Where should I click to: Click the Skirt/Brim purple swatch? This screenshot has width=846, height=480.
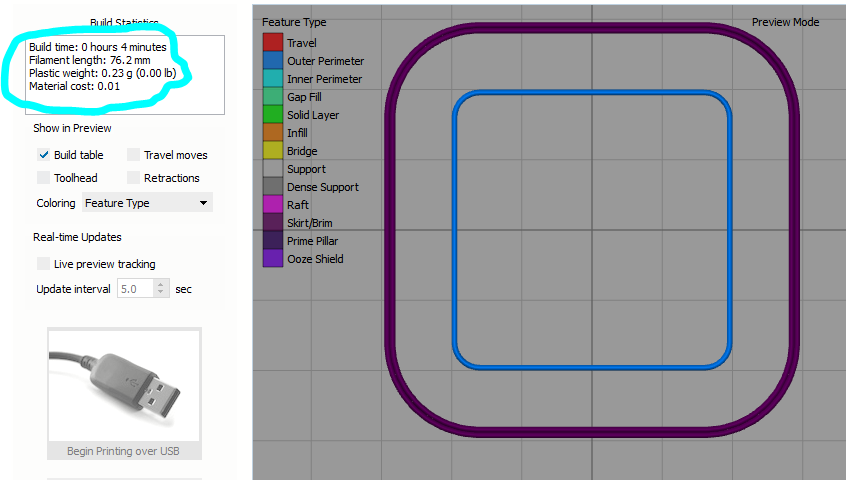(272, 223)
